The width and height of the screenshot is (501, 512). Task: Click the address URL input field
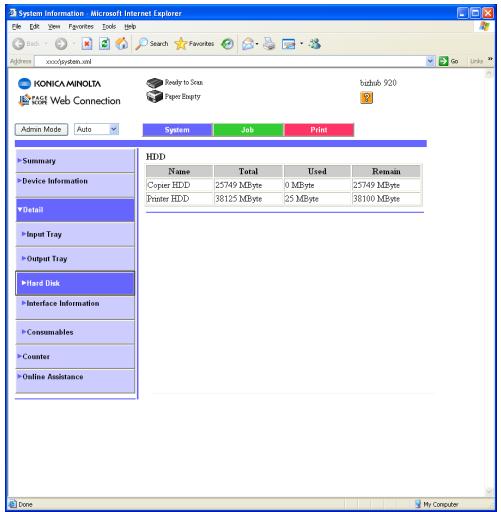[x=230, y=61]
